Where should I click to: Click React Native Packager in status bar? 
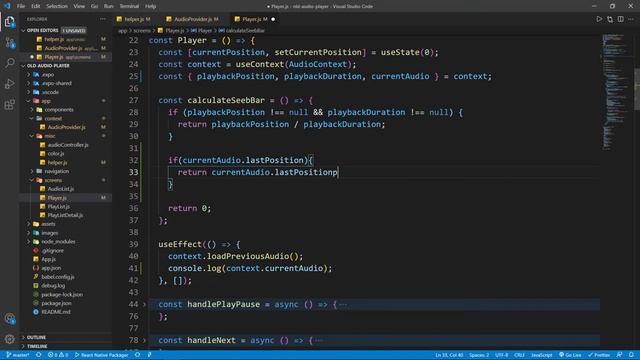(x=101, y=355)
